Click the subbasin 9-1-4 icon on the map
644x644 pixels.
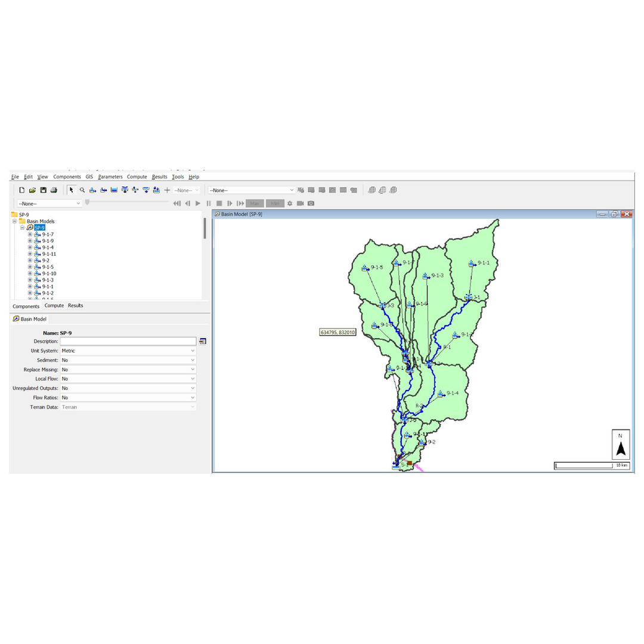pos(441,394)
